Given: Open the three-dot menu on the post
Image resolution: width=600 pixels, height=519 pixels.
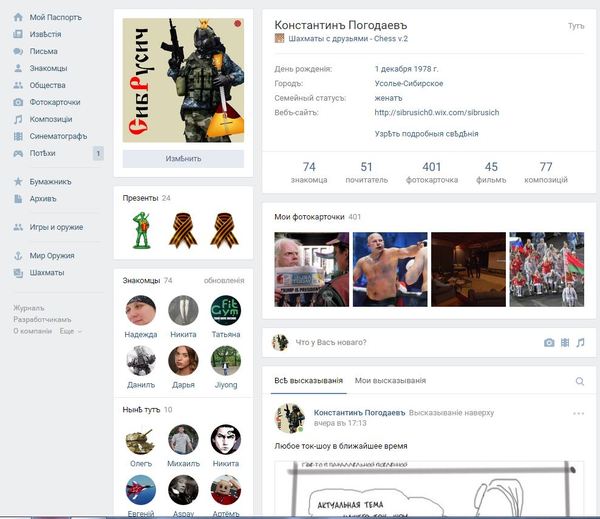Looking at the screenshot, I should coord(578,413).
